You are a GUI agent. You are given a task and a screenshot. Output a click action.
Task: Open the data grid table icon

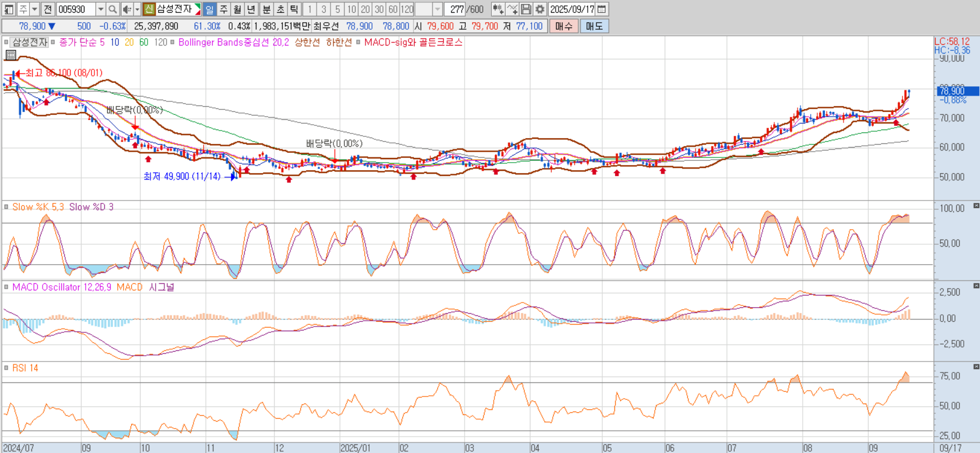[x=10, y=55]
